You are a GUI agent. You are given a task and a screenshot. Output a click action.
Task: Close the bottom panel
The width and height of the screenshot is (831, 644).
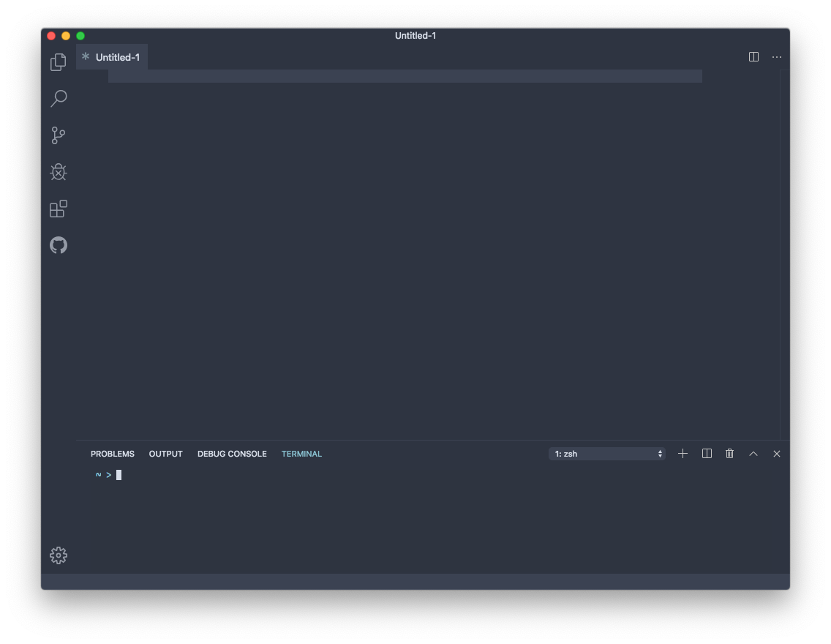(776, 453)
